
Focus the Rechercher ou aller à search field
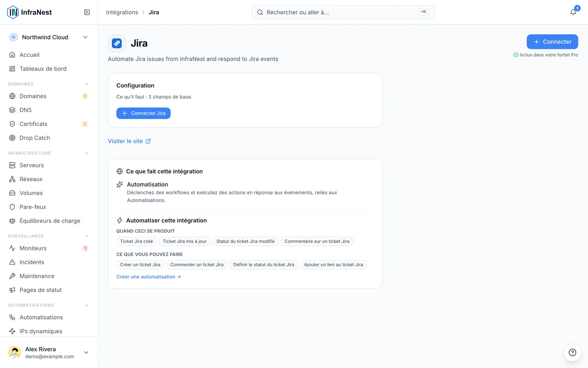(343, 12)
